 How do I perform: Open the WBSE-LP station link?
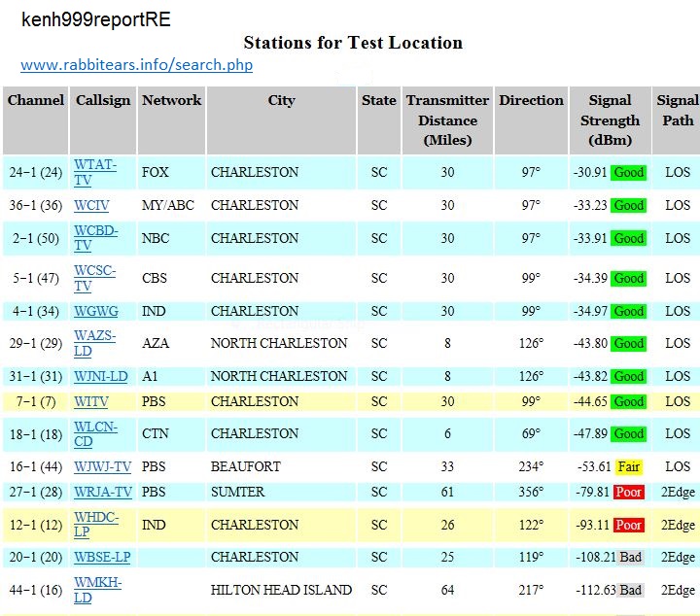pos(102,557)
